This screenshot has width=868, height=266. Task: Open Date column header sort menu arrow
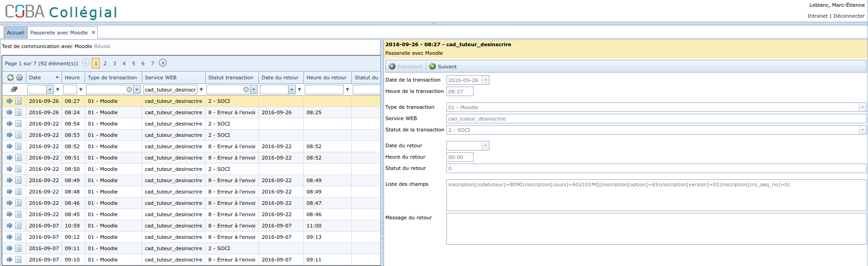pyautogui.click(x=57, y=77)
